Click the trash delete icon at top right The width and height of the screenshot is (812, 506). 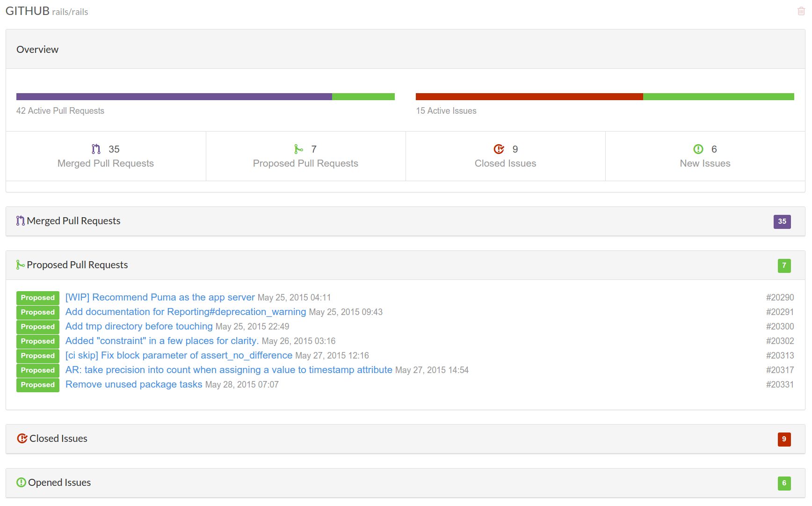tap(801, 11)
